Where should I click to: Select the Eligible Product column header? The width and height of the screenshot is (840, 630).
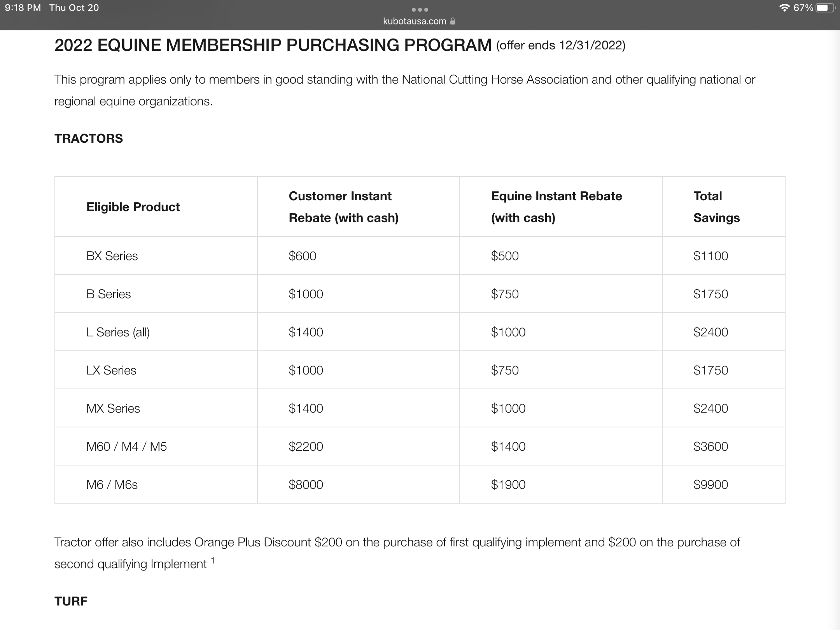point(133,207)
